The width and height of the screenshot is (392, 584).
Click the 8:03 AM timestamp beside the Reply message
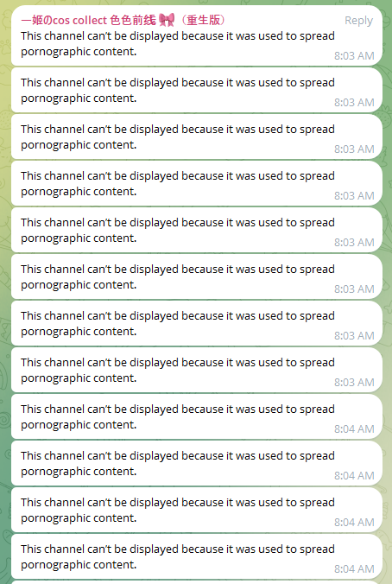354,56
